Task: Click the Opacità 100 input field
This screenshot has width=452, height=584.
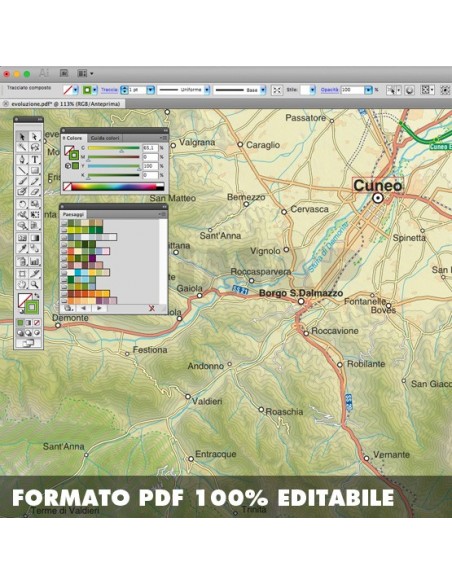Action: [352, 90]
